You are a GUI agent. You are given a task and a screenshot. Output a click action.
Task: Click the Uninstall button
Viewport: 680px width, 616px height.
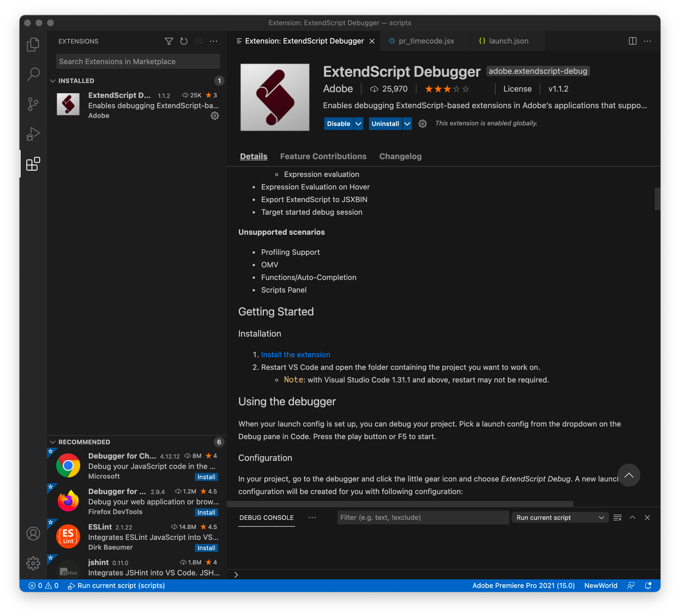point(385,124)
